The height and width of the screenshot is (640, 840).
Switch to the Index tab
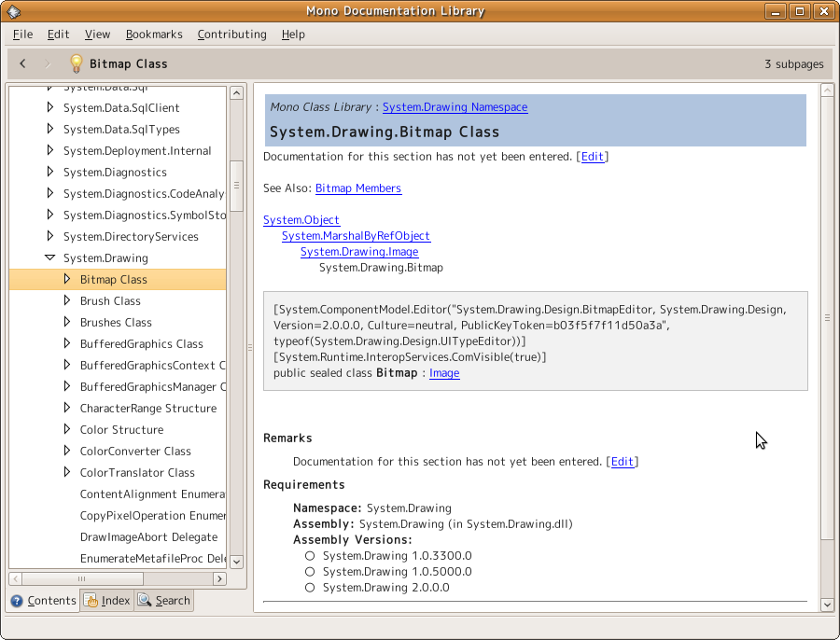pos(107,601)
